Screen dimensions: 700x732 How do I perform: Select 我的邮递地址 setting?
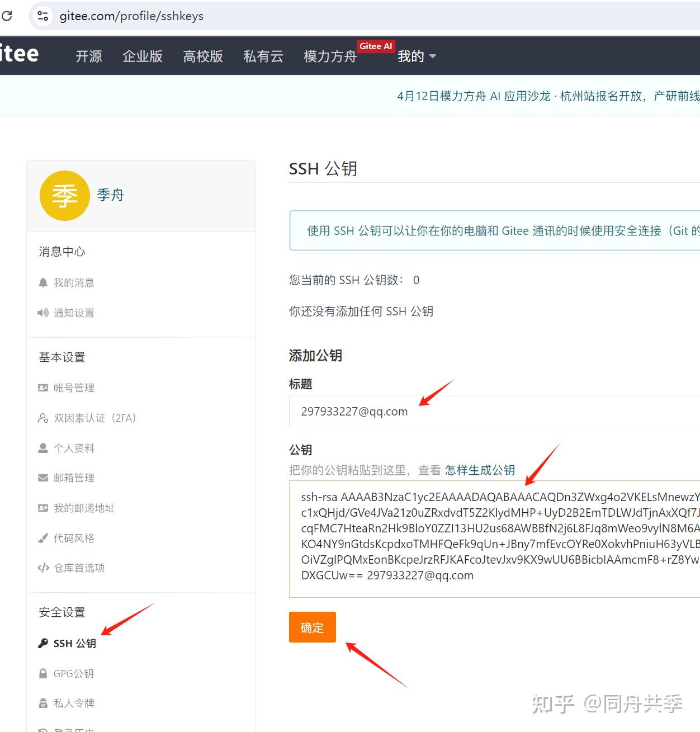tap(84, 508)
